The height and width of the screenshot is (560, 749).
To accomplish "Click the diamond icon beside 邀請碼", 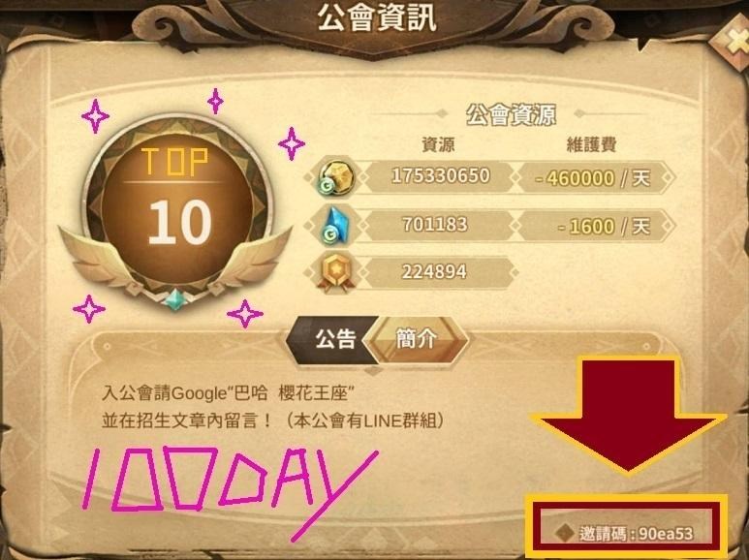I will coord(566,533).
